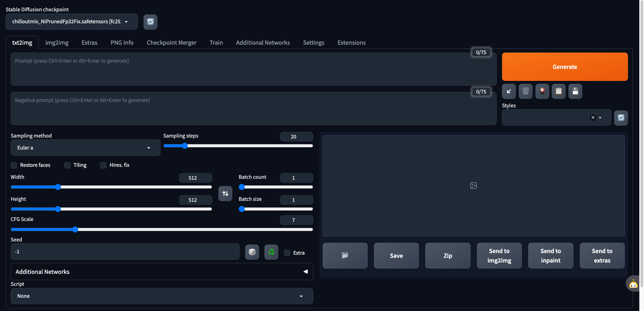Open the PNG Info tab
The width and height of the screenshot is (644, 311).
tap(122, 42)
